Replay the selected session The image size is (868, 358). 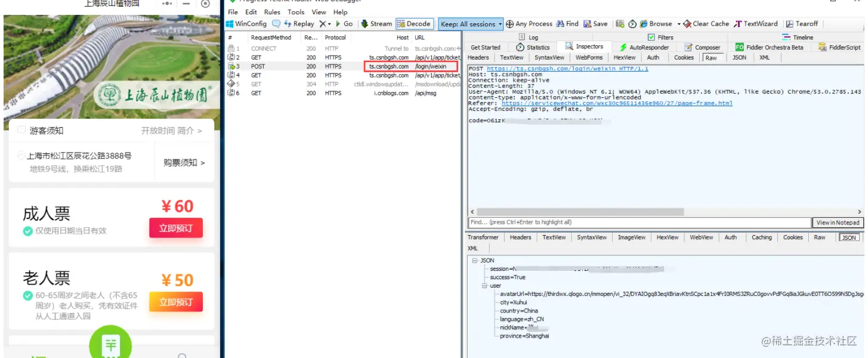[299, 24]
